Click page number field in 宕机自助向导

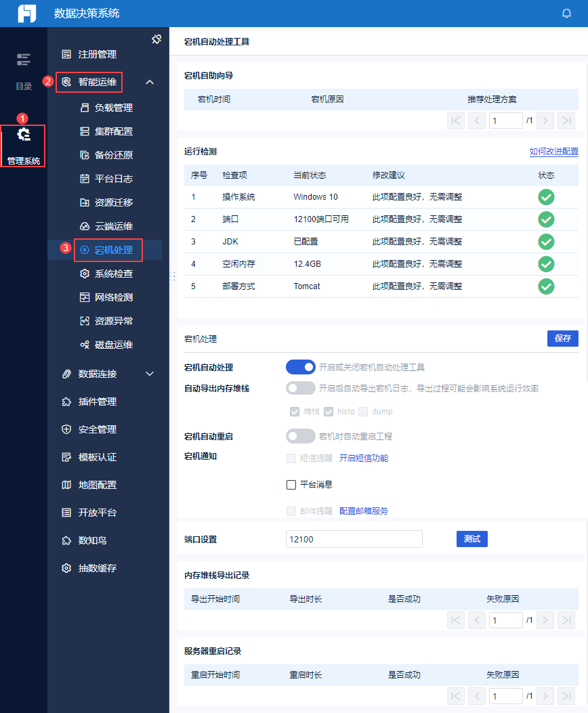[x=505, y=121]
